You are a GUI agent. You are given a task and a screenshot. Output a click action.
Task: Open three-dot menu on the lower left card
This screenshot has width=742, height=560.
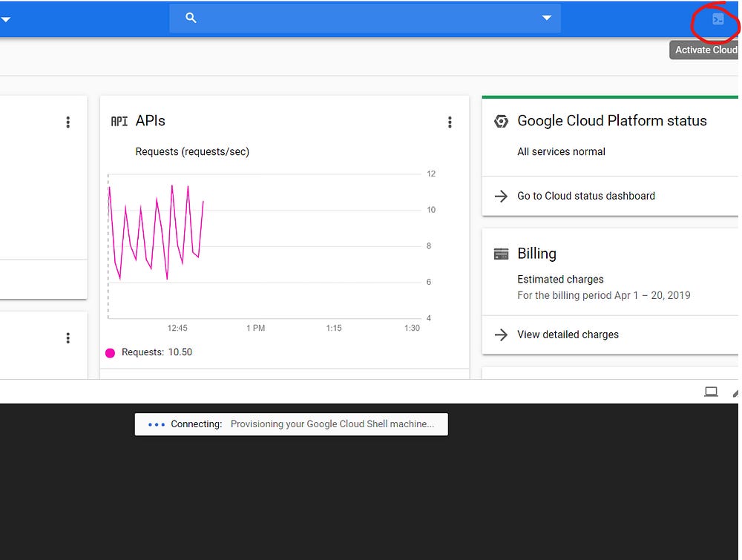pyautogui.click(x=68, y=338)
